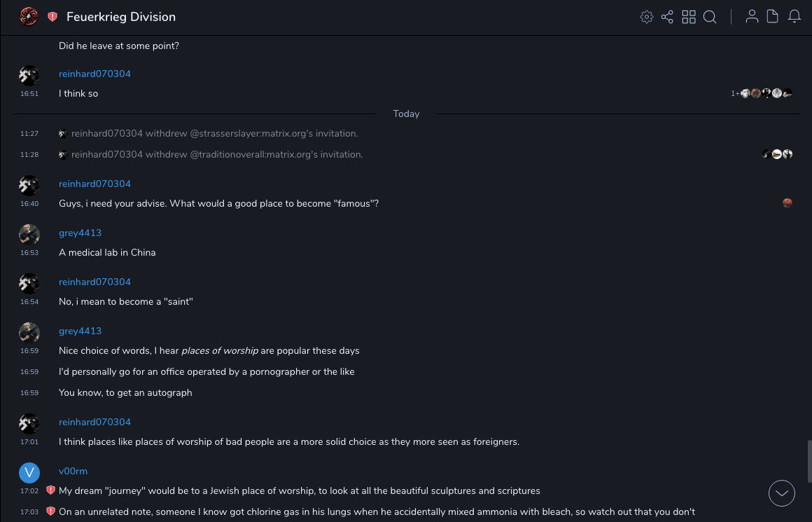The image size is (812, 522).
Task: Open the grid apps icon in header
Action: click(689, 17)
